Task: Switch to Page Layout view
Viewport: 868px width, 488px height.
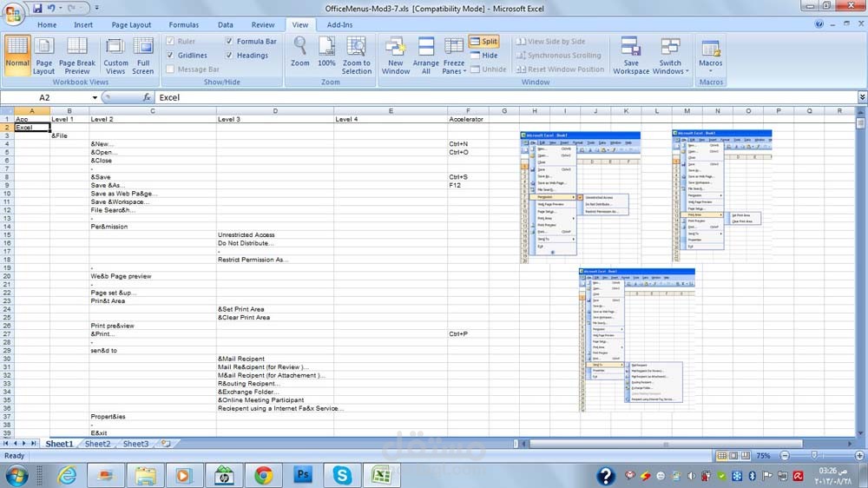Action: [43, 56]
